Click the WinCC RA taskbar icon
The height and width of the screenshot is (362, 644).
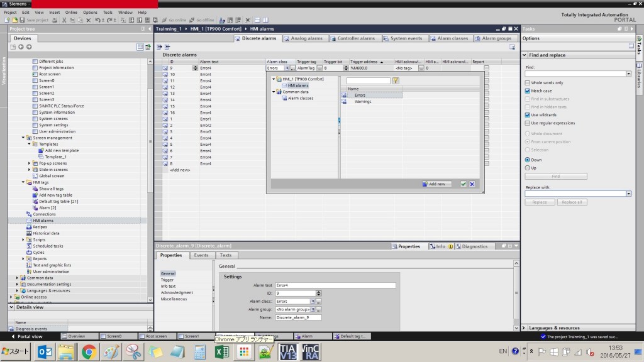(x=311, y=352)
